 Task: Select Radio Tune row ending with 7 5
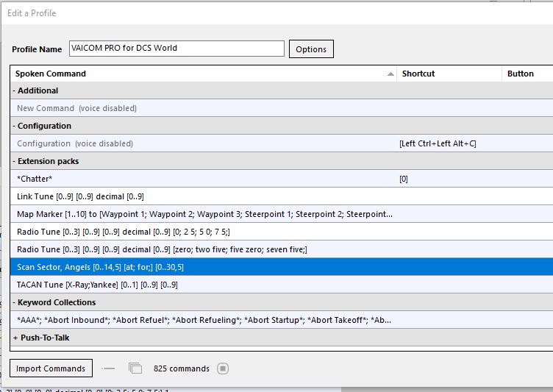[x=282, y=232]
